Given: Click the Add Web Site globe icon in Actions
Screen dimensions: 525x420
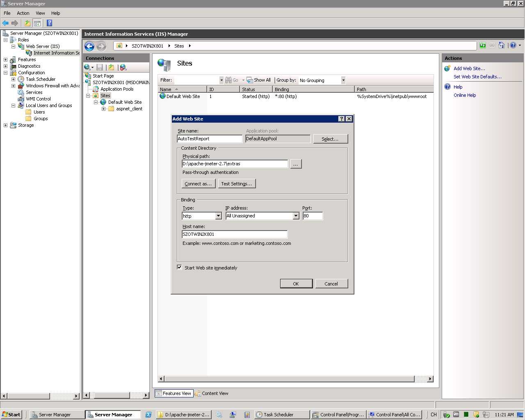Looking at the screenshot, I should pyautogui.click(x=447, y=68).
